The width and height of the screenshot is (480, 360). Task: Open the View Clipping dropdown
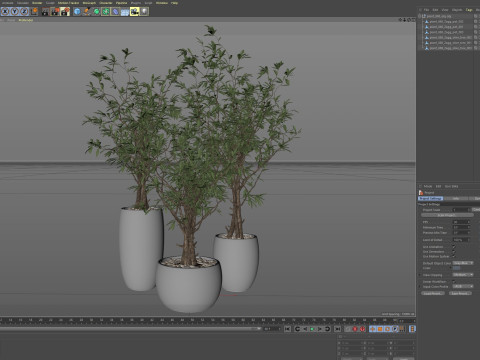(463, 275)
